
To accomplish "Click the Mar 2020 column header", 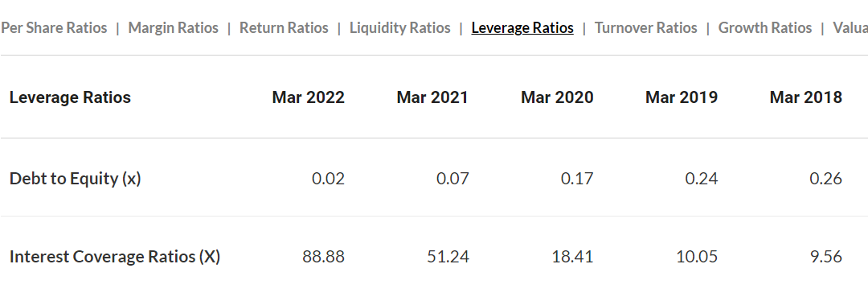I will [557, 97].
